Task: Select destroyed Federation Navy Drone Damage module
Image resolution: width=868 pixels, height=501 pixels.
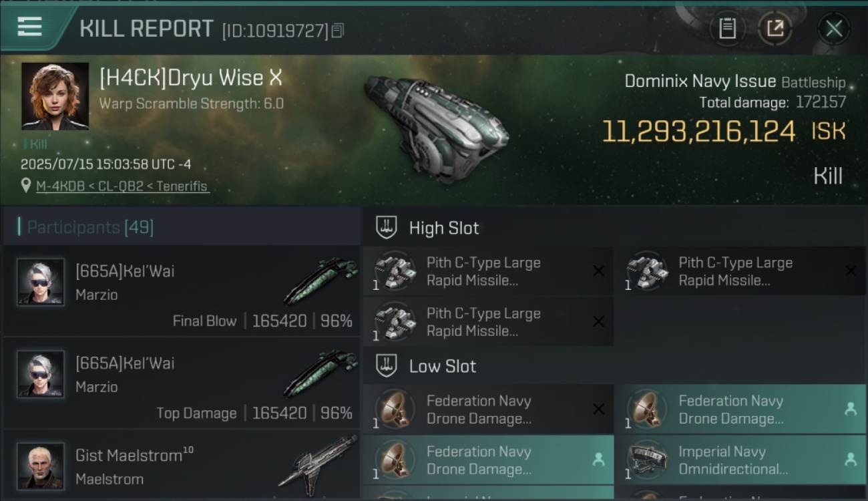Action: pos(488,409)
